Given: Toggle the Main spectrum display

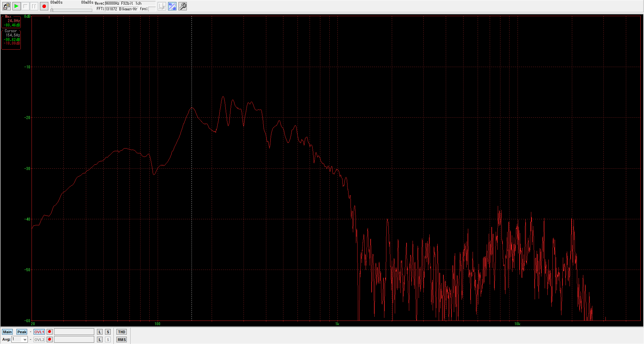Looking at the screenshot, I should pyautogui.click(x=7, y=332).
